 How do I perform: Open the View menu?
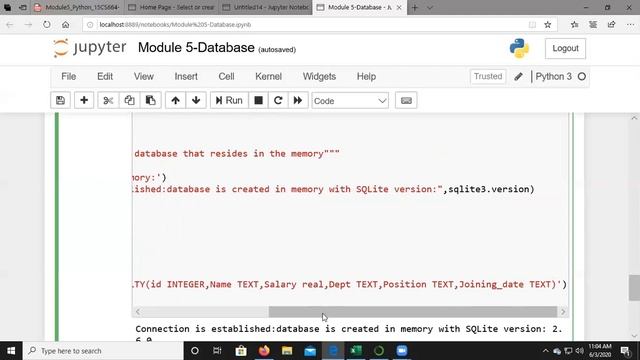point(144,77)
